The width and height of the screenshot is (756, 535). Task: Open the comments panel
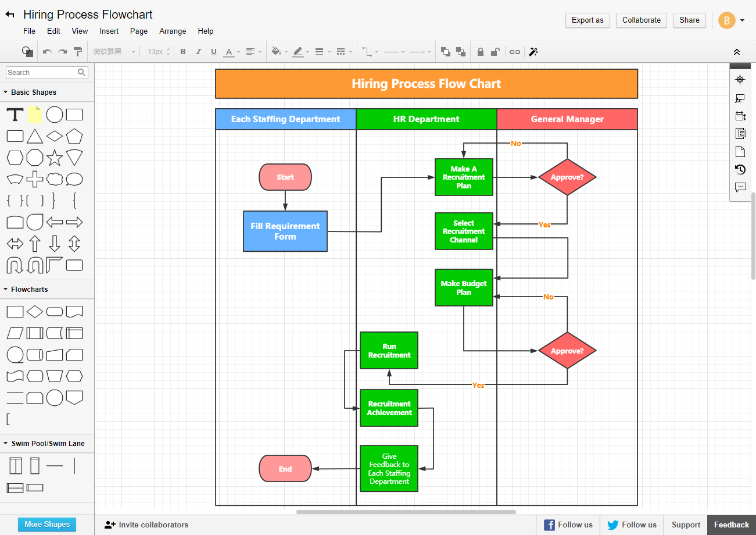740,187
